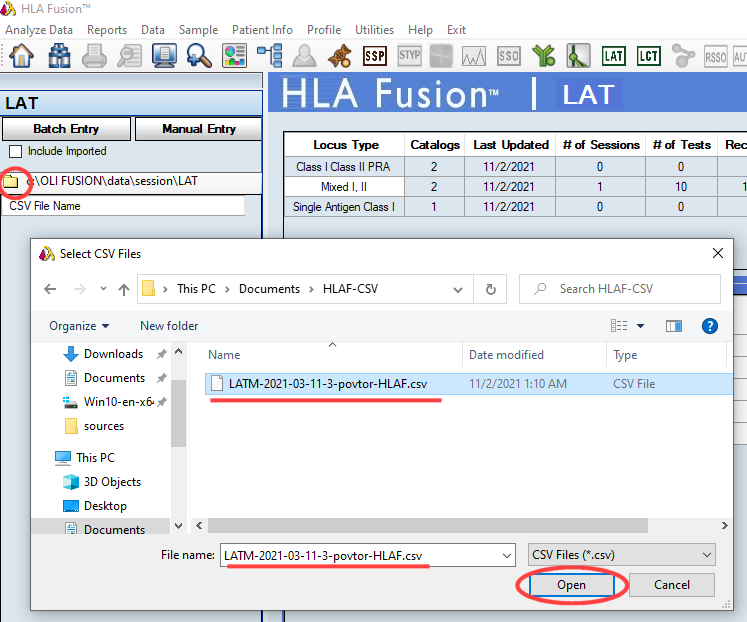Go to the Home house icon
Viewport: 747px width, 622px height.
click(22, 56)
